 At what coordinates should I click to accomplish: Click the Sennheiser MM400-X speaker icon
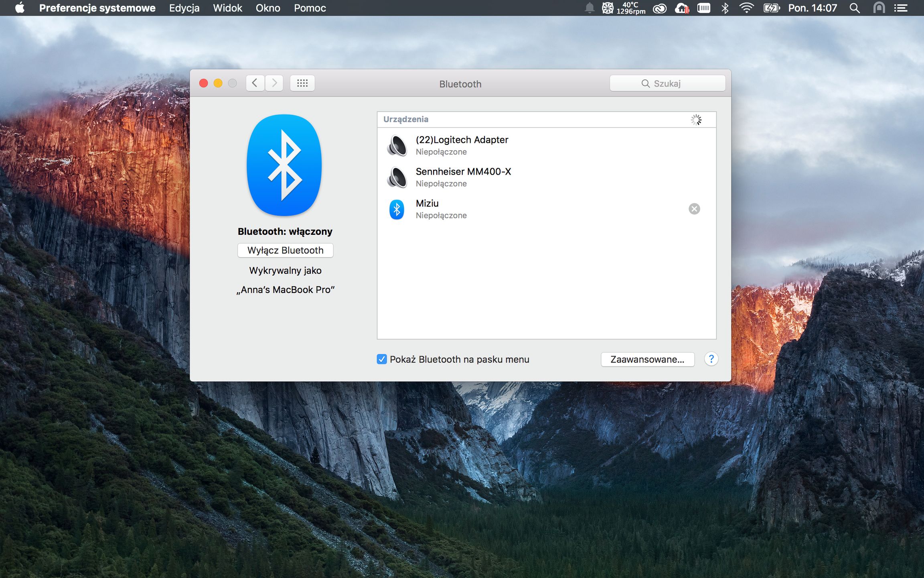coord(397,177)
